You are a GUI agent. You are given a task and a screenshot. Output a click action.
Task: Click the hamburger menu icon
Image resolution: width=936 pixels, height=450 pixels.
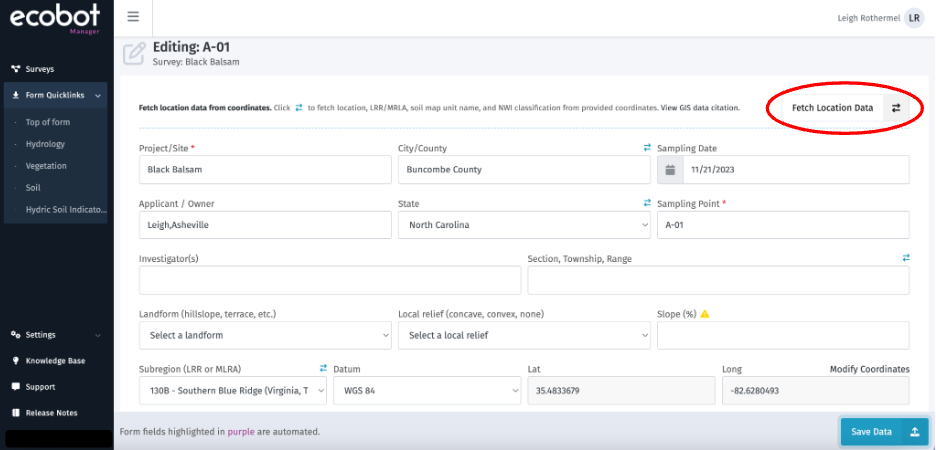coord(133,18)
